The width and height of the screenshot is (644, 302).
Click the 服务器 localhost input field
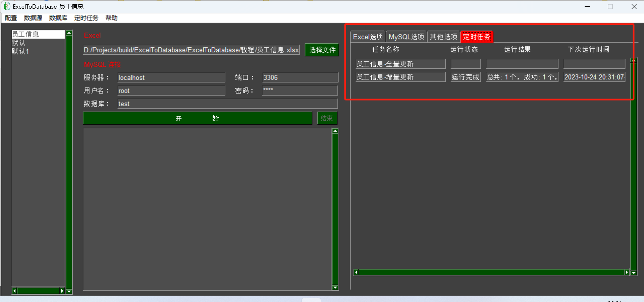pos(171,77)
